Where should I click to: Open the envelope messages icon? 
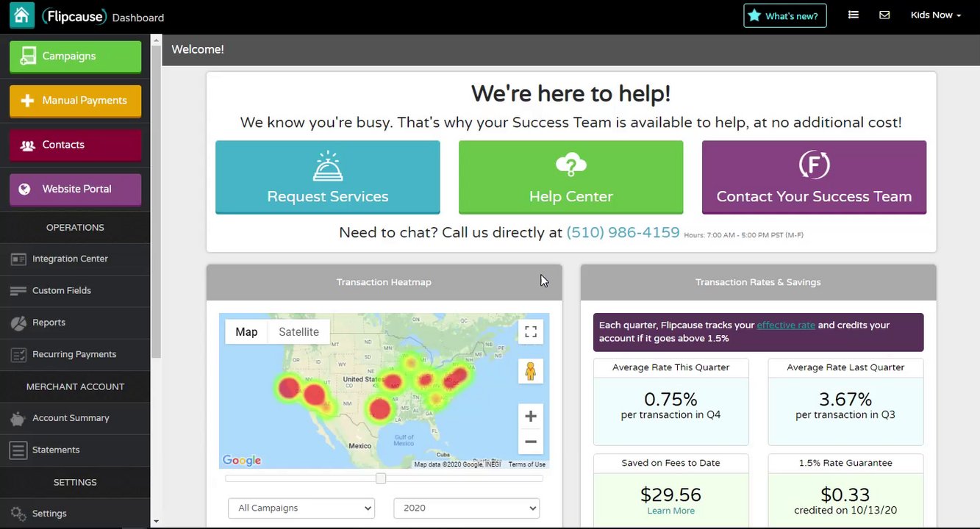point(884,15)
